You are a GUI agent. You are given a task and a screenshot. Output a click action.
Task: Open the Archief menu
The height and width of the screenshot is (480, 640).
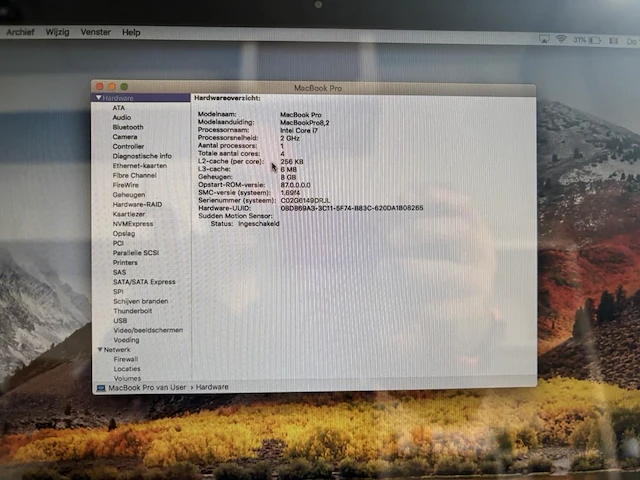tap(20, 32)
